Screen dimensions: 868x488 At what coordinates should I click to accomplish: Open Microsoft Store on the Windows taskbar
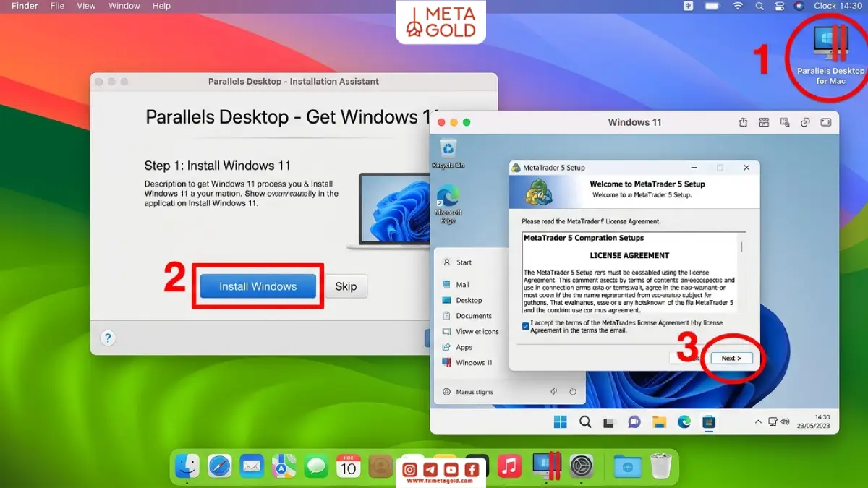coord(709,422)
